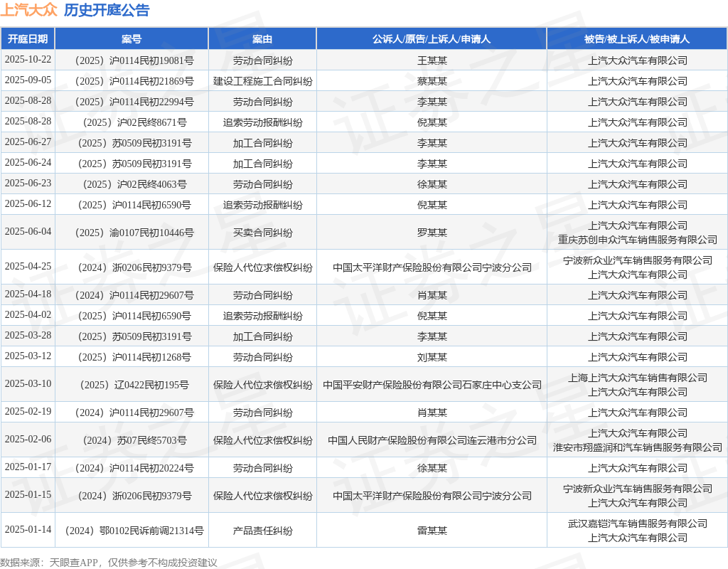Click the date 2025-06-24
Image resolution: width=728 pixels, height=569 pixels.
point(28,163)
